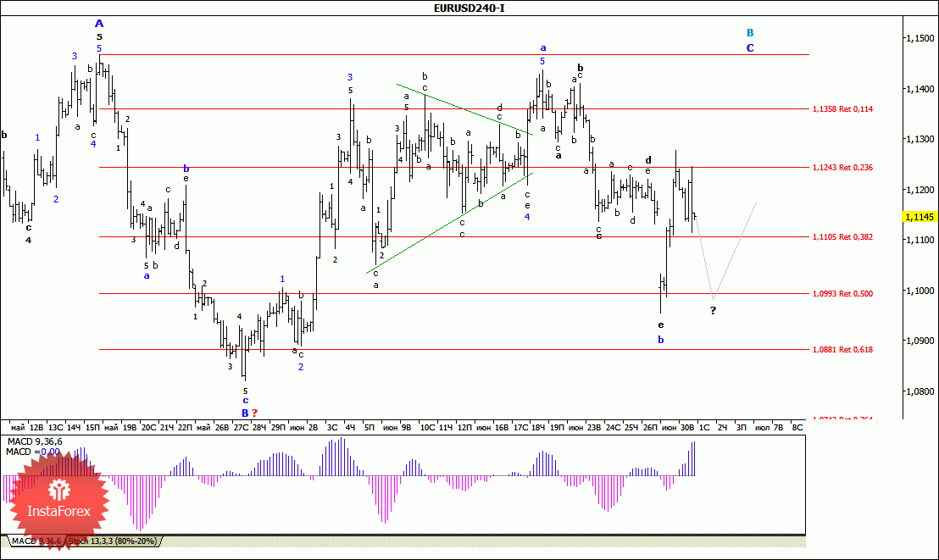Select the 15П date on time axis
939x560 pixels.
[92, 428]
